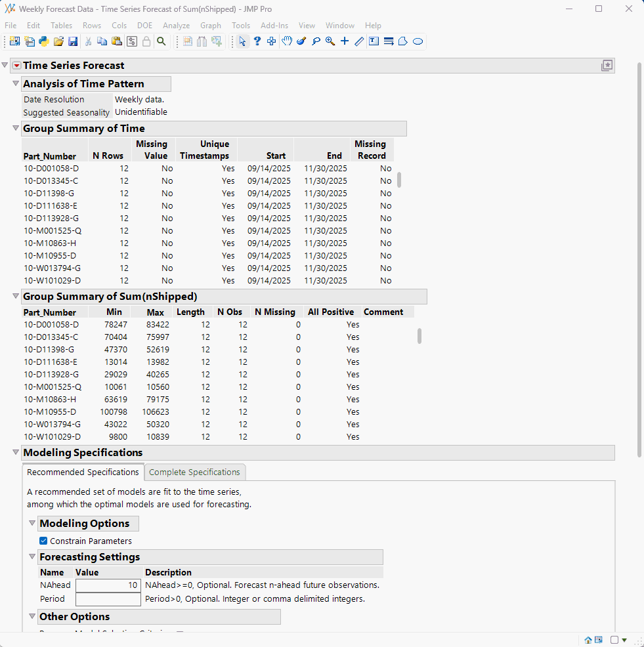
Task: Uncheck the Constrain Parameters checkbox
Action: click(43, 541)
